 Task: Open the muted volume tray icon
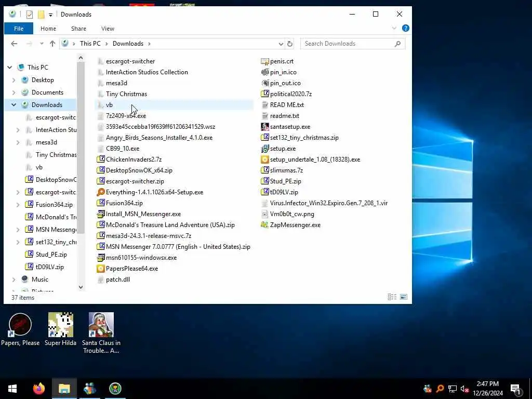(x=464, y=389)
